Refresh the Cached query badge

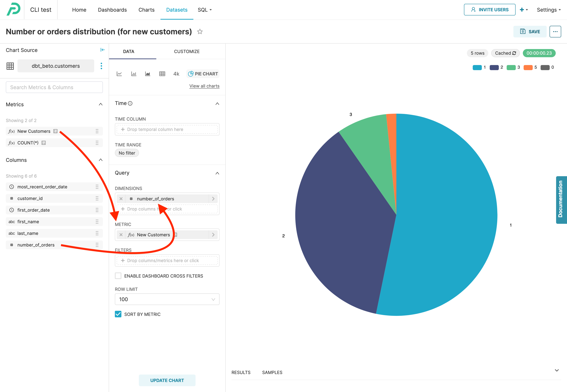tap(514, 53)
